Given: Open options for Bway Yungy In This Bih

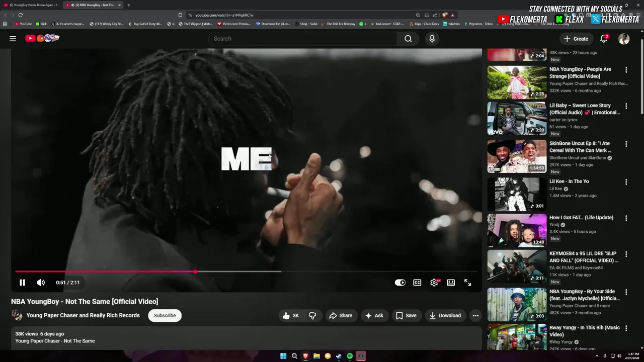Looking at the screenshot, I should (x=626, y=328).
